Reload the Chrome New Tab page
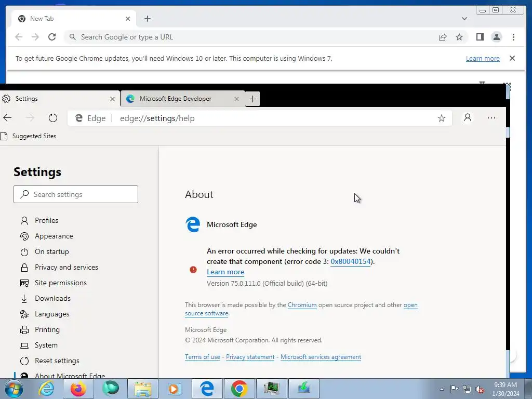 point(52,37)
